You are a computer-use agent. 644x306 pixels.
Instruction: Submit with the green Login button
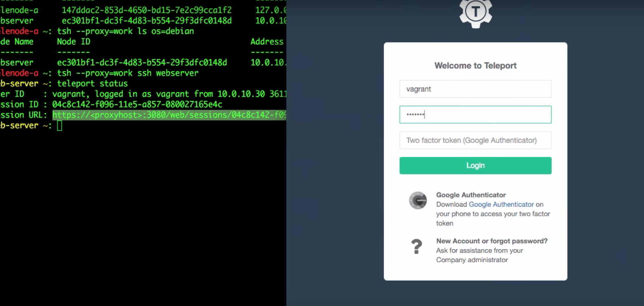coord(475,166)
